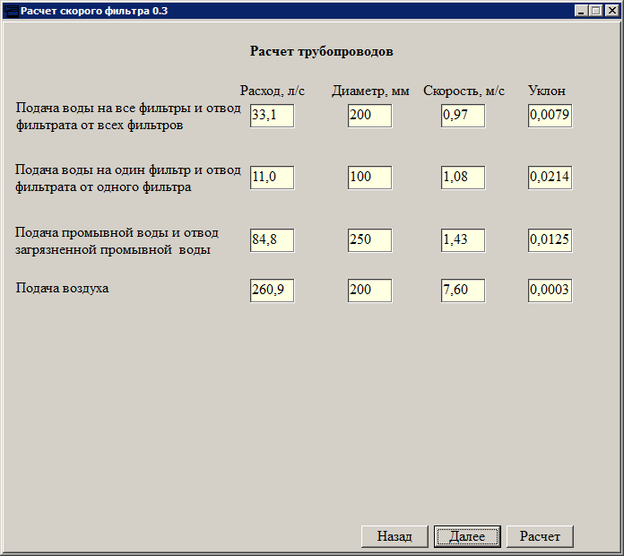Click the Уклон column header
624x556 pixels.
547,91
